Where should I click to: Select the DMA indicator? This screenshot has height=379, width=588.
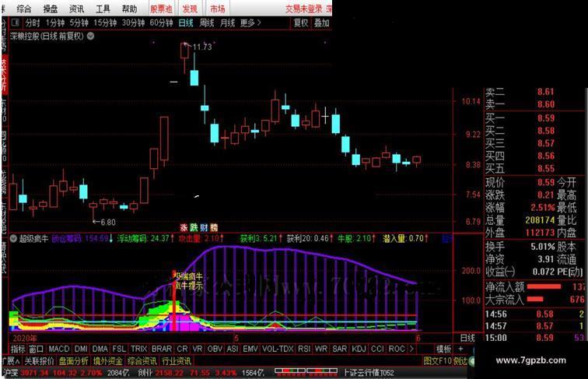tap(100, 349)
